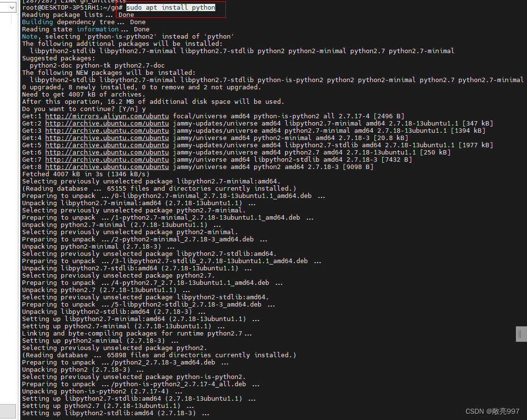Click 'Fetched 4007 kB in 3s (1346 kB/s)'
Screen dimensions: 527x420
click(x=86, y=174)
